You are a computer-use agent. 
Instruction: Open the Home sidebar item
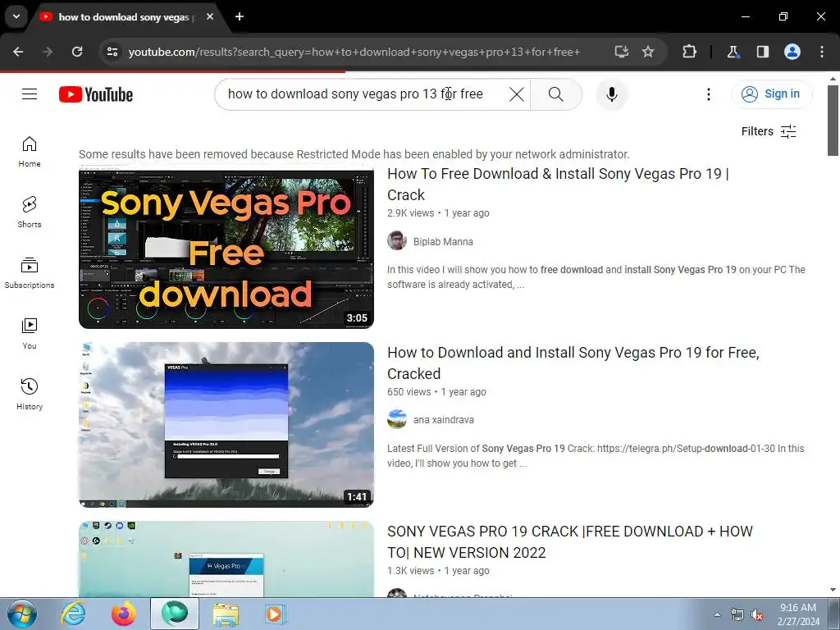[x=30, y=152]
